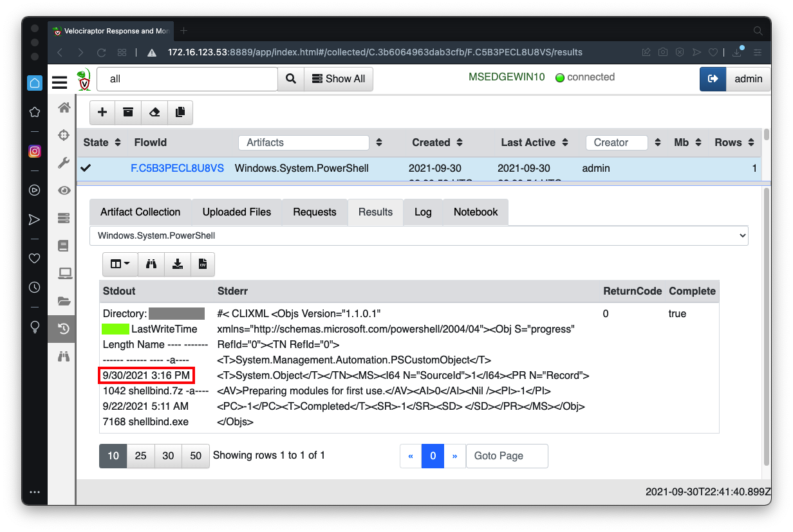This screenshot has width=793, height=532.
Task: Set page size to 10 rows
Action: [113, 455]
